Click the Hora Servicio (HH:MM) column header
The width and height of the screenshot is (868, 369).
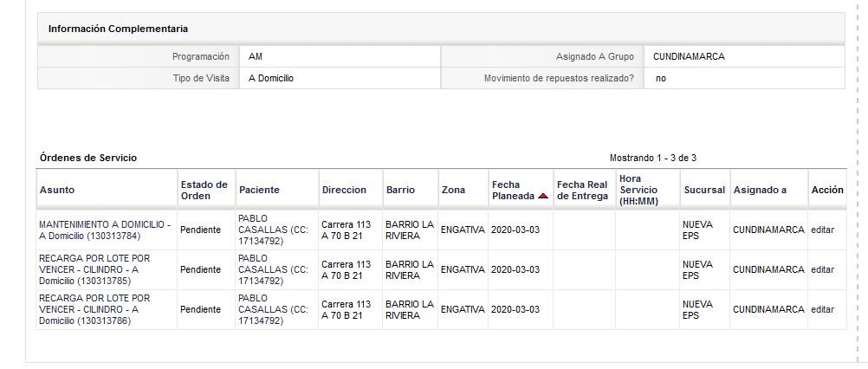tap(638, 190)
